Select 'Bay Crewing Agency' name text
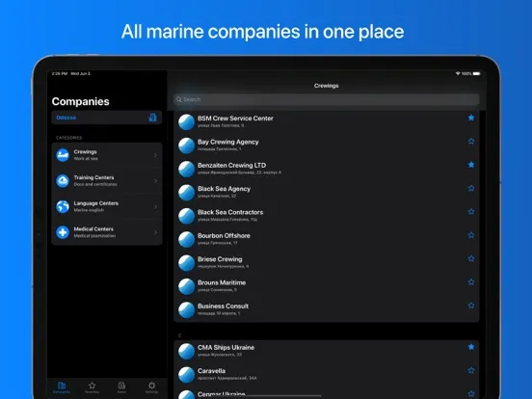Screen dimensions: 532x399 pos(228,142)
